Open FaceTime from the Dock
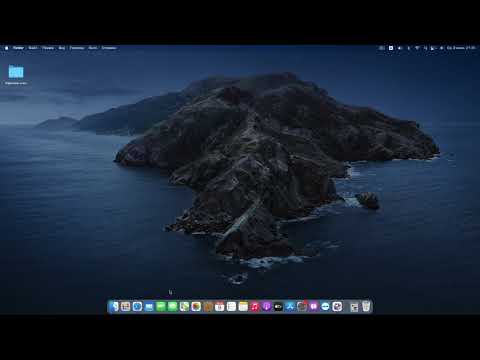Screen dimensions: 480x360 pos(161,306)
